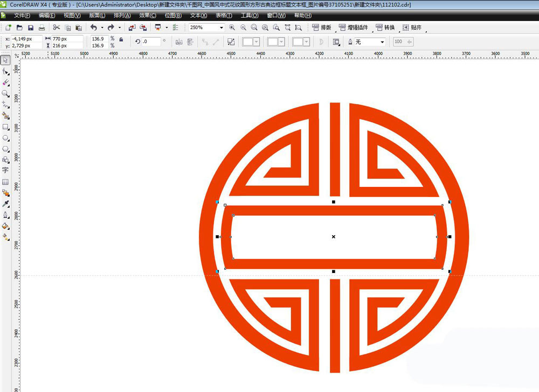
Task: Toggle the lock ratio padlock
Action: [121, 39]
